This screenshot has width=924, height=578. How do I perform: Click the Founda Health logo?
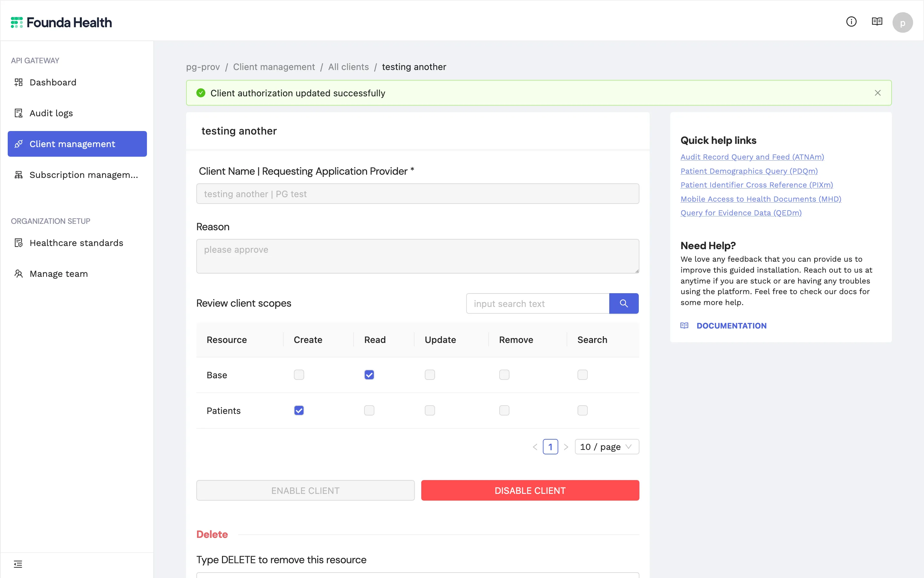[x=61, y=22]
